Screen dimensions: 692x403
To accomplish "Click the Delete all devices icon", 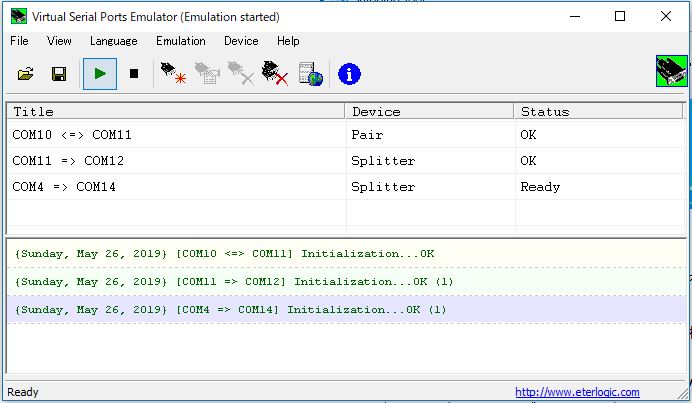I will click(274, 74).
